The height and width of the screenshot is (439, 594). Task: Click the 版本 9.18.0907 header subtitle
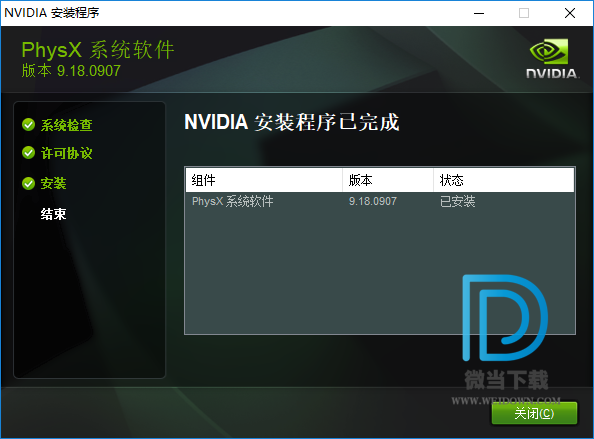click(x=71, y=70)
